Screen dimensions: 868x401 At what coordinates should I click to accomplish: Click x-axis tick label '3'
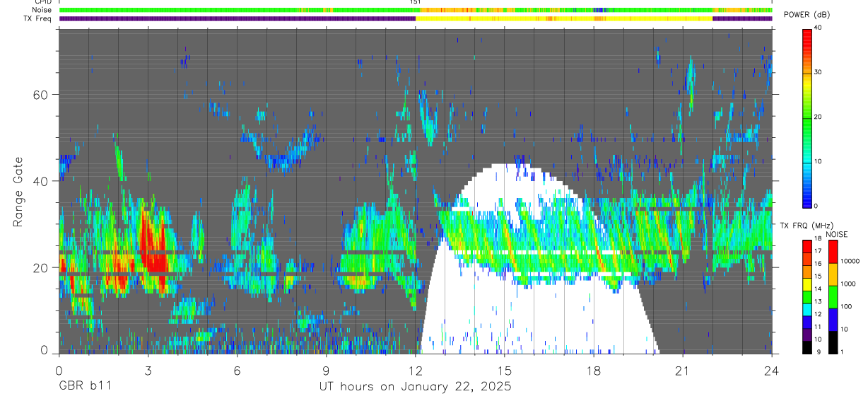click(148, 370)
